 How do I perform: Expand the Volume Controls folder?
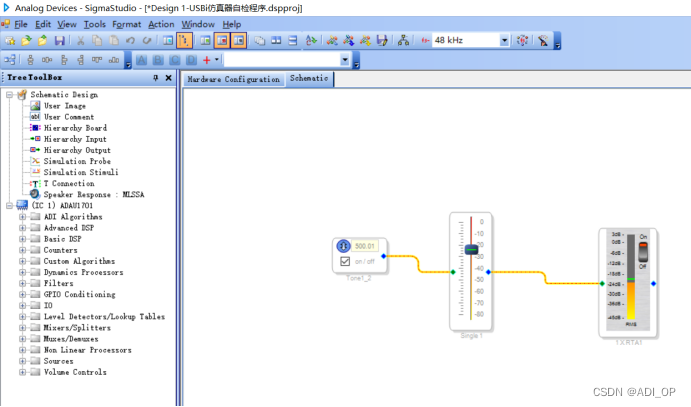point(22,372)
